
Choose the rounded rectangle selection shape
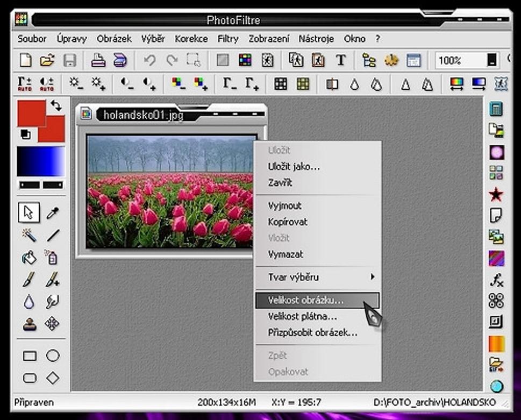point(30,378)
